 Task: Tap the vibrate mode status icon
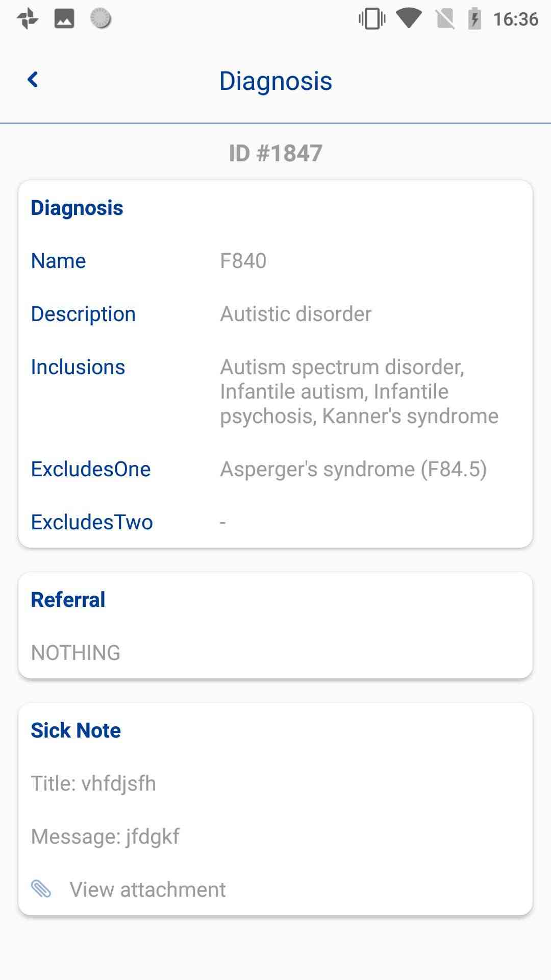pyautogui.click(x=372, y=19)
